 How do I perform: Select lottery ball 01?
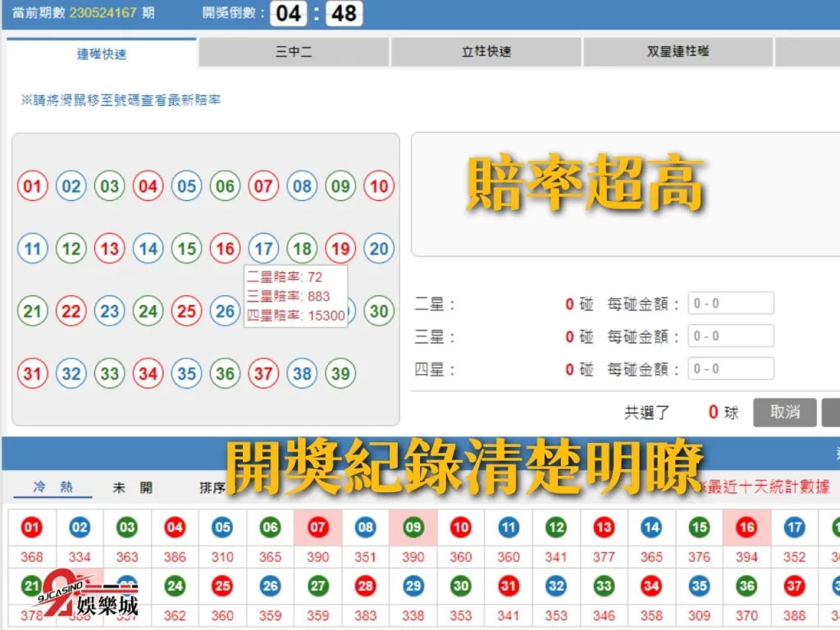coord(33,186)
